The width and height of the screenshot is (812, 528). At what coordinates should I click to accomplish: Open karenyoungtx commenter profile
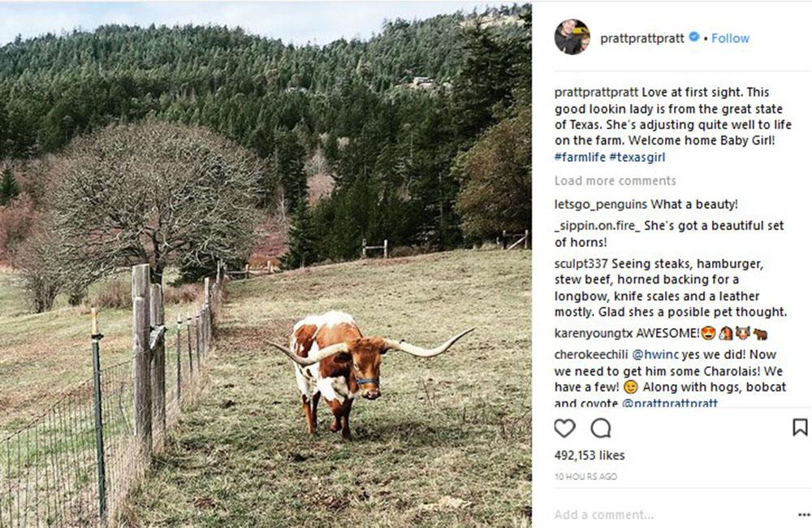(x=594, y=333)
